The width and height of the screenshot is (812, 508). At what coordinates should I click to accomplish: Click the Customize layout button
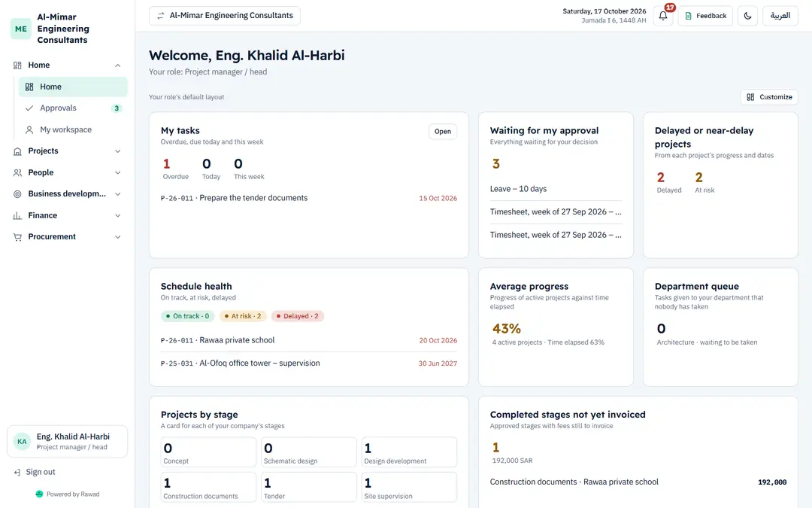[x=769, y=97]
